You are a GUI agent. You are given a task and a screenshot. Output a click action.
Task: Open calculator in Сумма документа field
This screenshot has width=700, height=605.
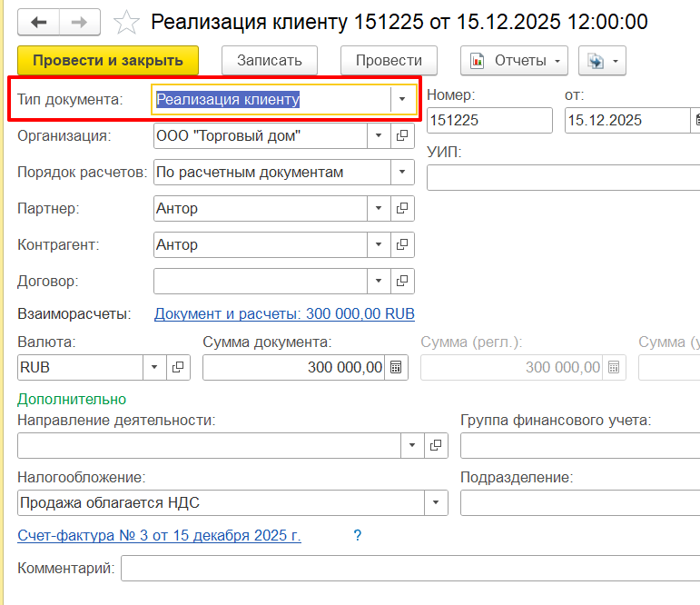click(397, 367)
